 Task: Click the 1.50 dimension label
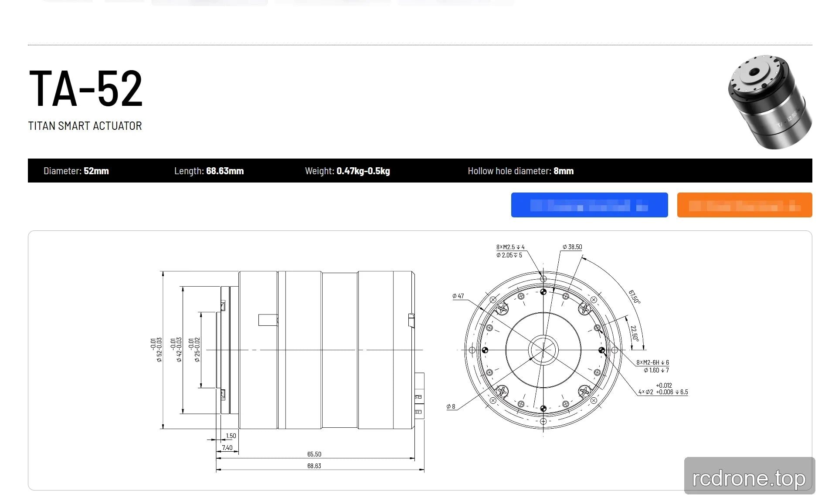click(231, 436)
